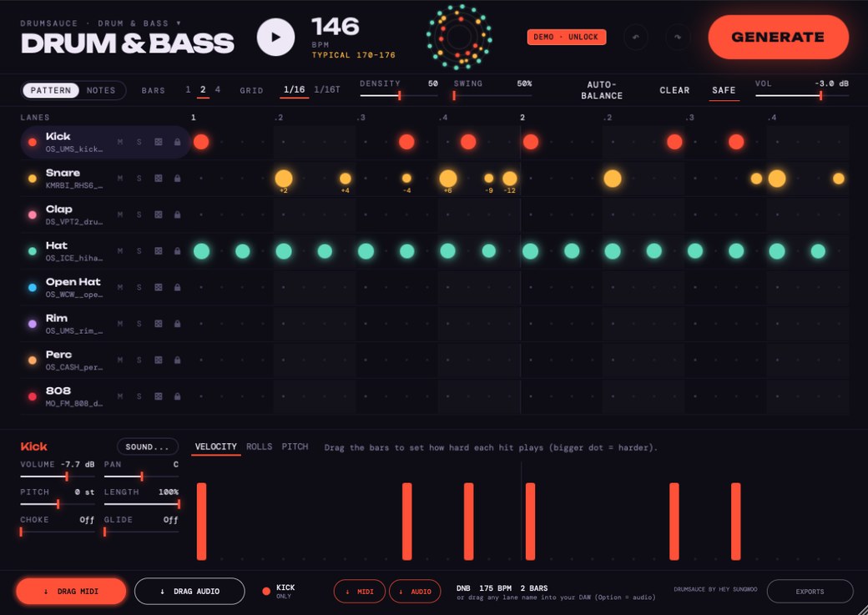Click the first Kick velocity bar
868x615 pixels.
click(201, 522)
